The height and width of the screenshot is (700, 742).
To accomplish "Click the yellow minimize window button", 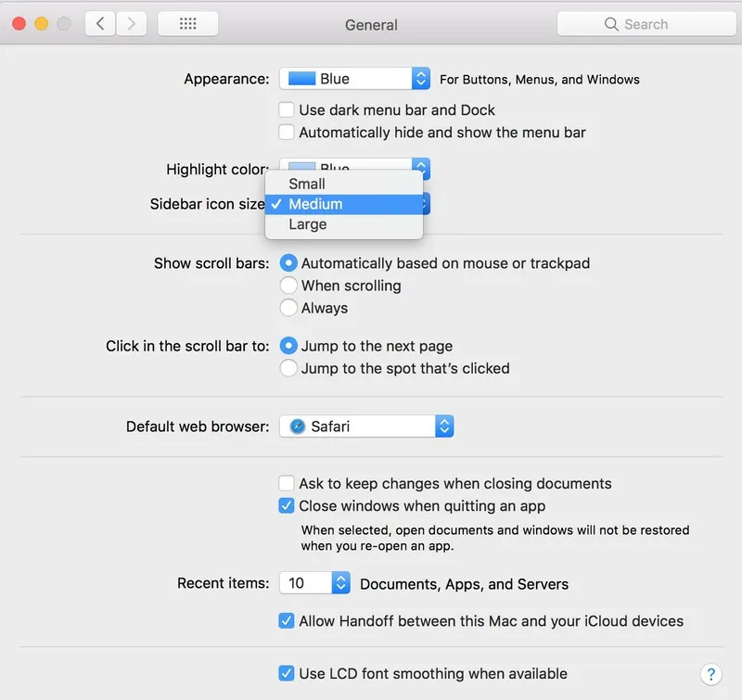I will click(x=41, y=24).
